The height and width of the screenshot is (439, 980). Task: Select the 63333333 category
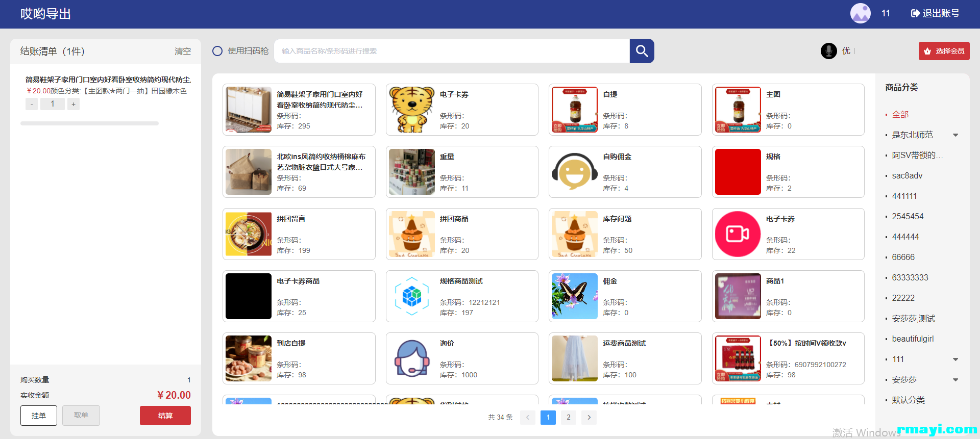tap(910, 278)
